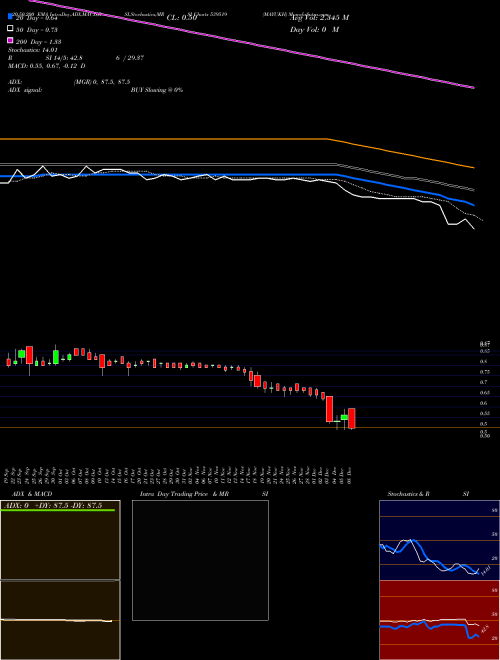This screenshot has width=500, height=660.
Task: Click the last red candlestick on the chart
Action: pyautogui.click(x=351, y=418)
